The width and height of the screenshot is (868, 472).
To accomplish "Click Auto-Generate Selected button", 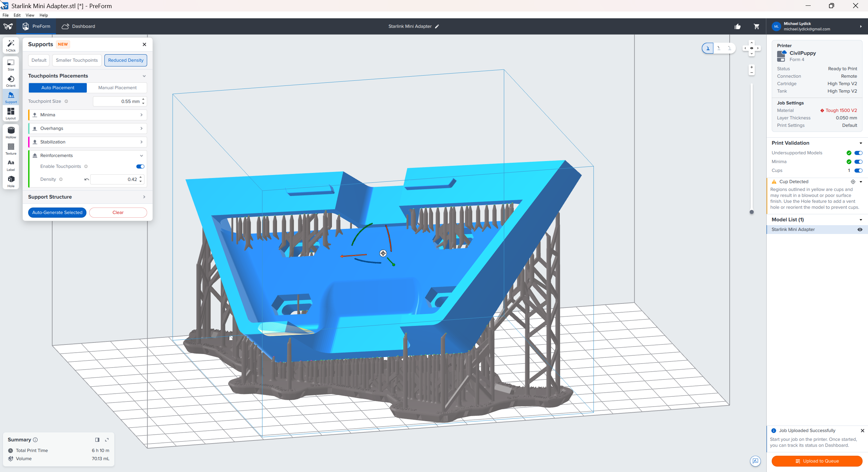I will [57, 213].
